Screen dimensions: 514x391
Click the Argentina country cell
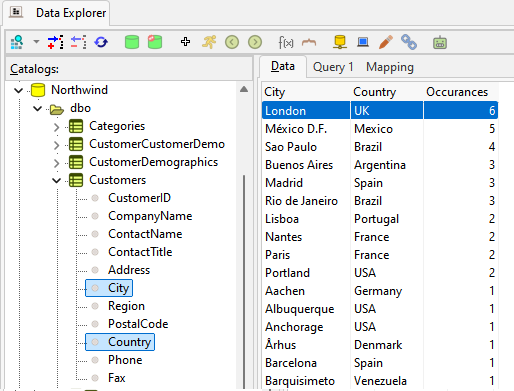click(387, 165)
